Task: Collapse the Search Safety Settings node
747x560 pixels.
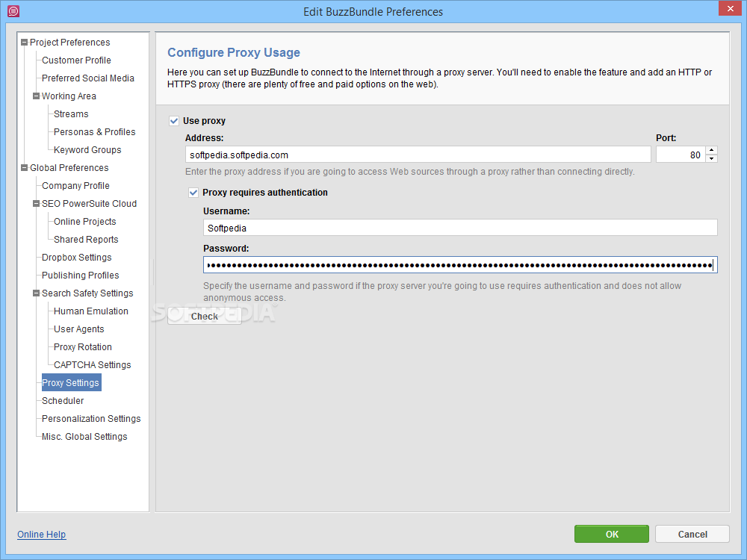Action: [36, 293]
